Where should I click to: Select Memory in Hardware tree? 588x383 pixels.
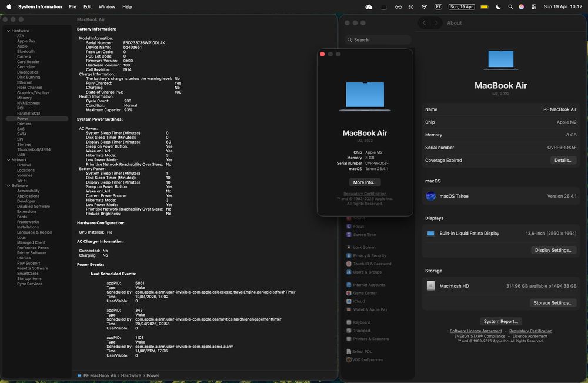click(x=24, y=98)
